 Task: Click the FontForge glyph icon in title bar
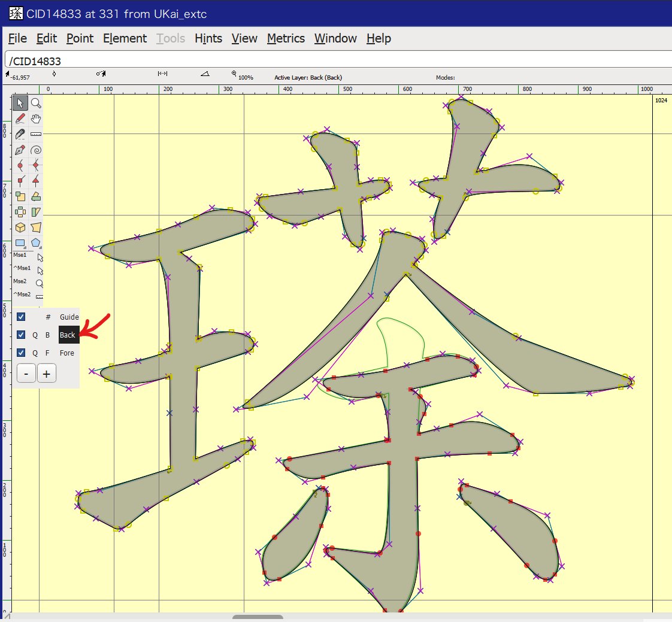coord(16,13)
